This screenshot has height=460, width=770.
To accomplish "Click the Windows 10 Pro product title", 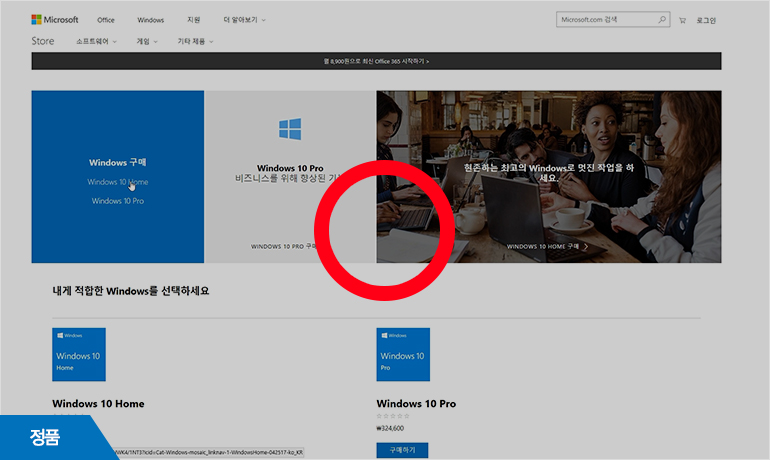I will (x=416, y=404).
